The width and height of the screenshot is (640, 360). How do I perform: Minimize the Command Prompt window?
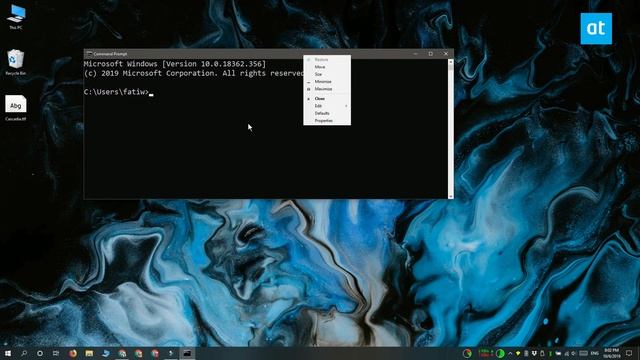[x=416, y=53]
